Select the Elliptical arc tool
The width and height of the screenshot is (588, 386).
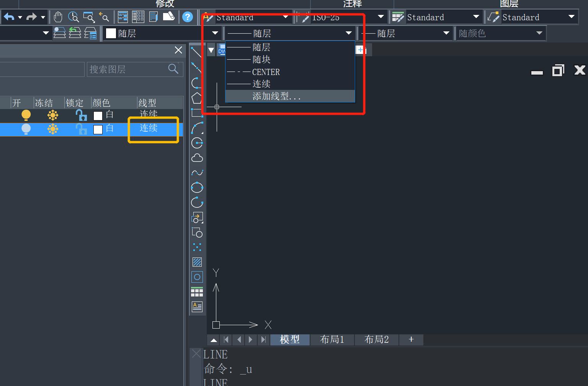click(x=197, y=202)
